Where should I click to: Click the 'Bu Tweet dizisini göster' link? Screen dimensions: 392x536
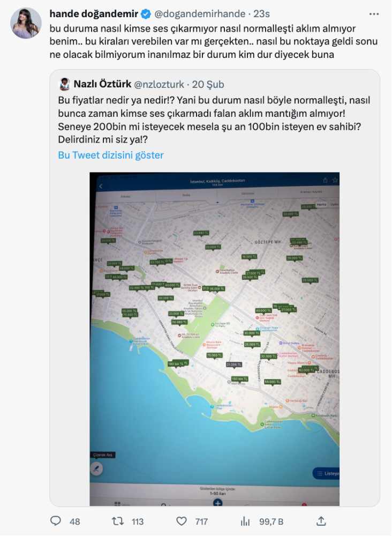[111, 155]
